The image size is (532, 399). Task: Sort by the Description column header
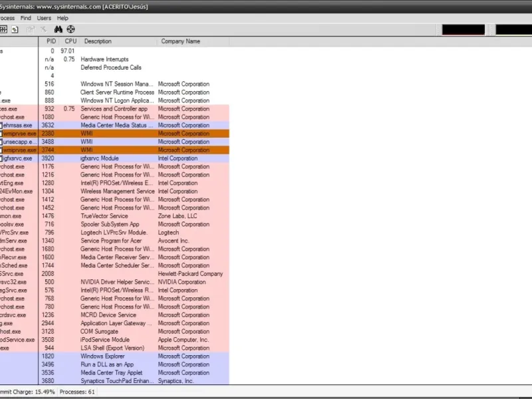click(x=118, y=41)
